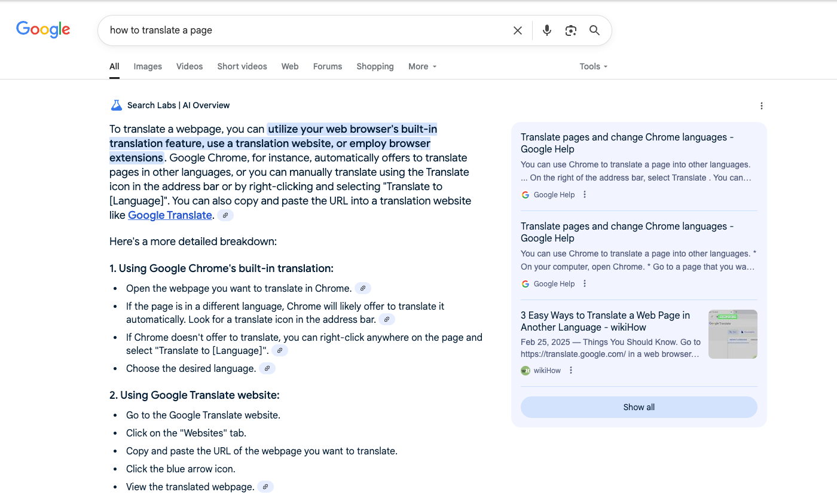The height and width of the screenshot is (504, 837).
Task: Start voice search with microphone icon
Action: pos(547,30)
